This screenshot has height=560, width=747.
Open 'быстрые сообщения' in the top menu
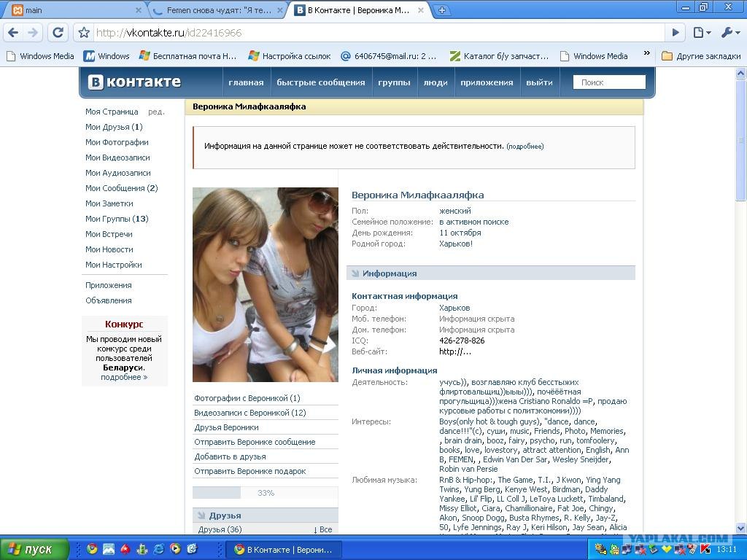(x=321, y=82)
